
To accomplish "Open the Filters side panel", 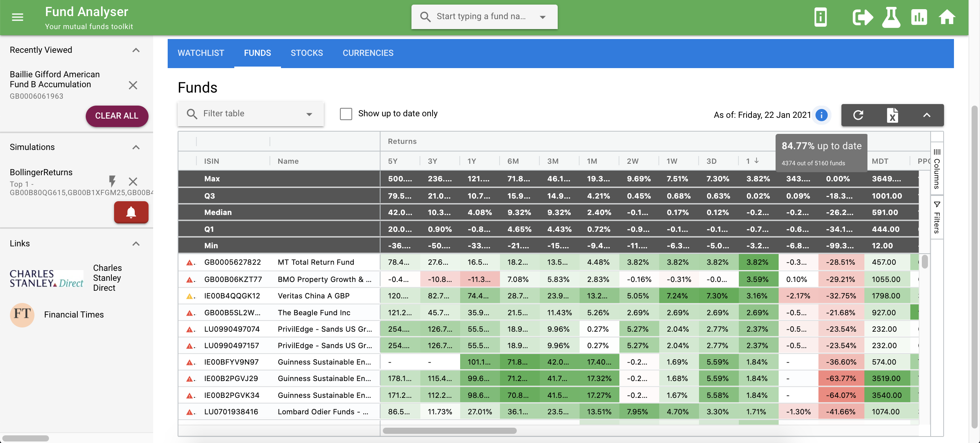I will (x=937, y=217).
